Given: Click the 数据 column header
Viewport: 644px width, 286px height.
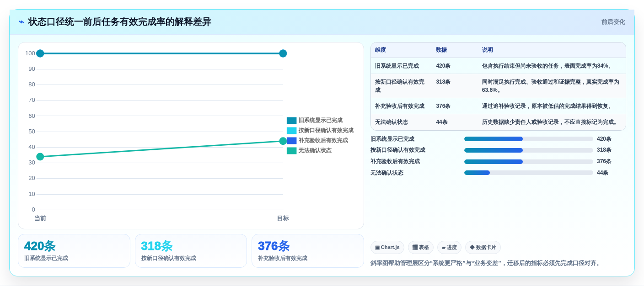Looking at the screenshot, I should (441, 50).
